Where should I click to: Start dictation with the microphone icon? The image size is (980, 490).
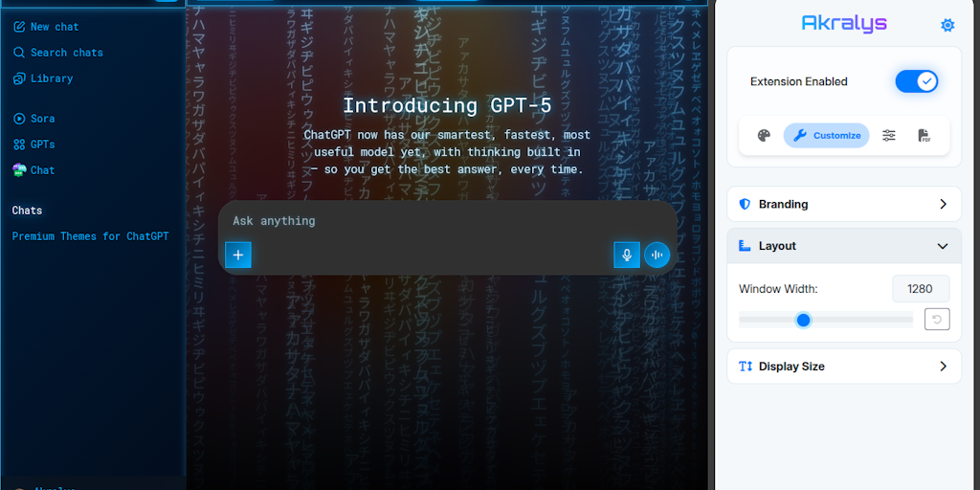[627, 255]
